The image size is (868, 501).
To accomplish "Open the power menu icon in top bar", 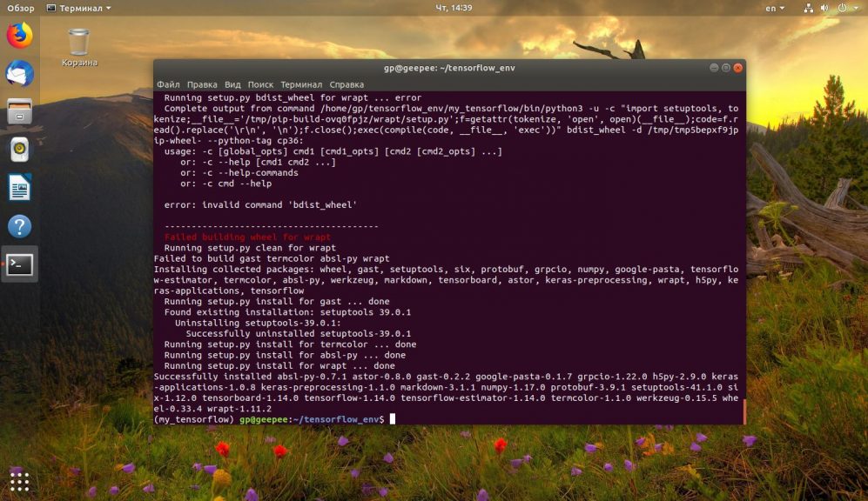I will [842, 8].
